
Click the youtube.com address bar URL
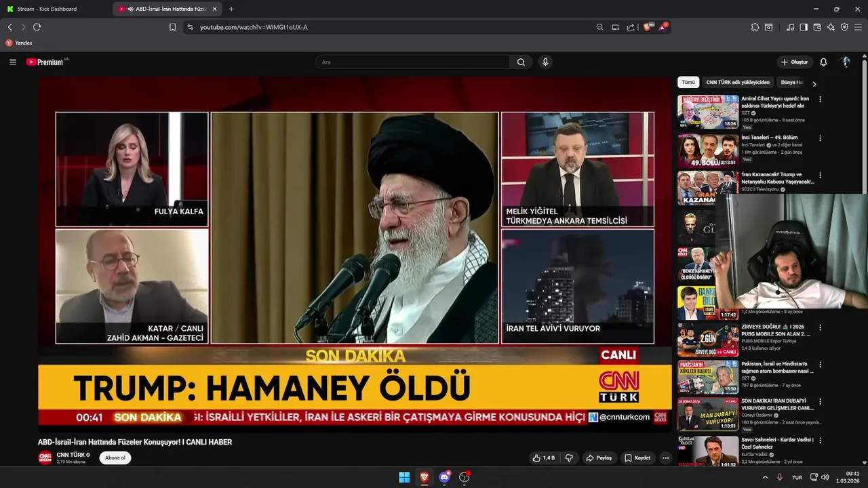point(254,27)
